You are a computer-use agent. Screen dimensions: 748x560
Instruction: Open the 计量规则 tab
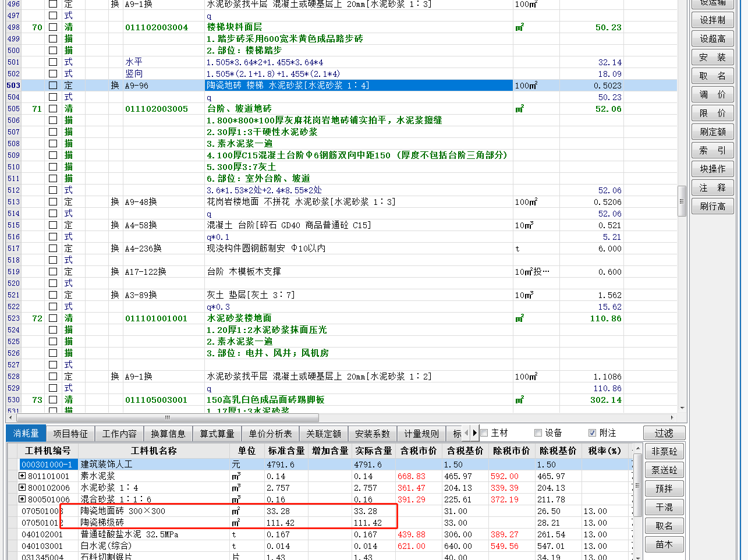point(421,434)
